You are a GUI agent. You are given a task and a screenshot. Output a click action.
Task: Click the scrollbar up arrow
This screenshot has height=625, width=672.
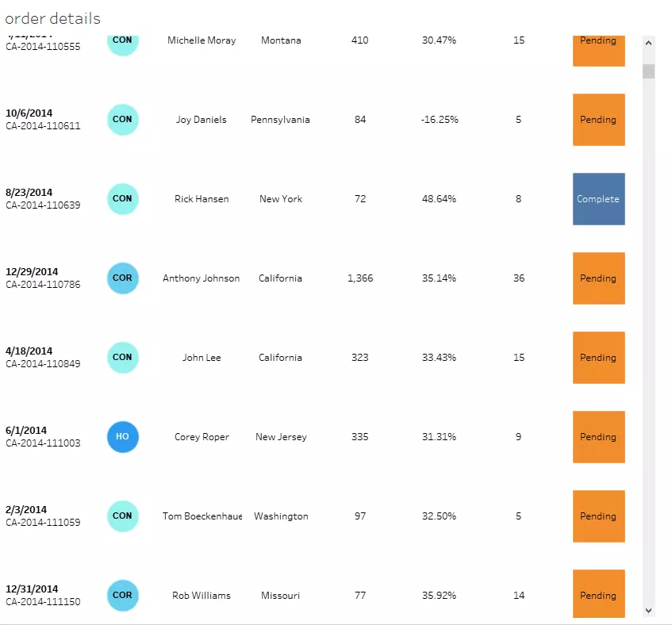tap(647, 41)
